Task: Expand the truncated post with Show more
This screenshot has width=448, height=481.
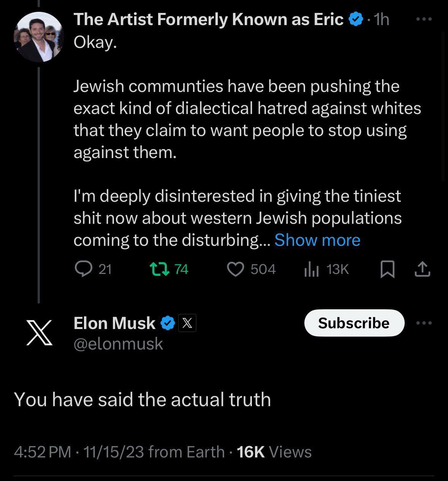Action: point(317,240)
